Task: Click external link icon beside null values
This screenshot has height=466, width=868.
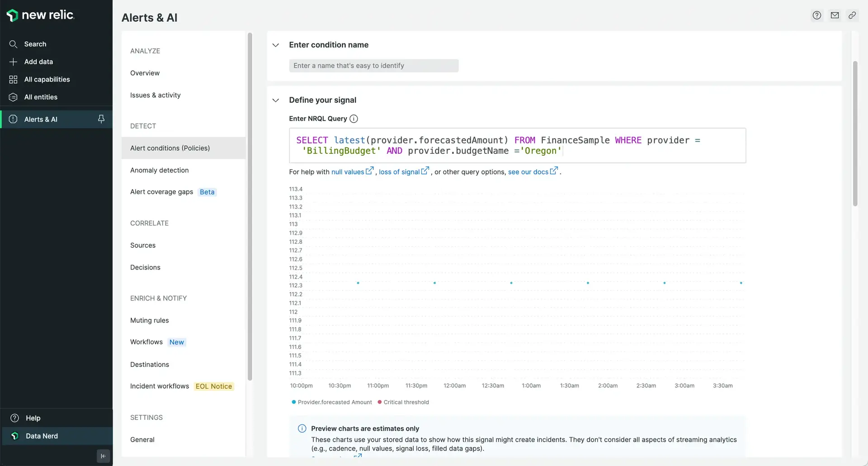Action: pyautogui.click(x=369, y=171)
